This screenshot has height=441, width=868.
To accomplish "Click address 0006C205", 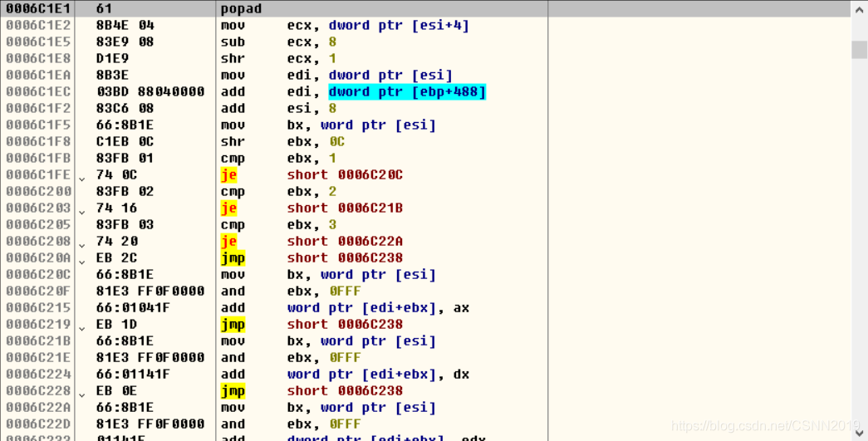I will click(x=39, y=224).
